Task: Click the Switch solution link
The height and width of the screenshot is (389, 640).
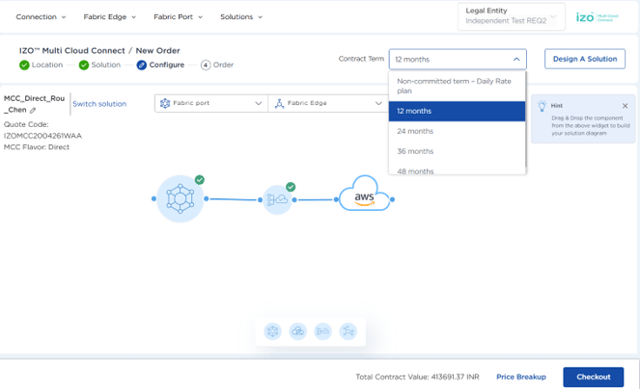Action: point(100,104)
